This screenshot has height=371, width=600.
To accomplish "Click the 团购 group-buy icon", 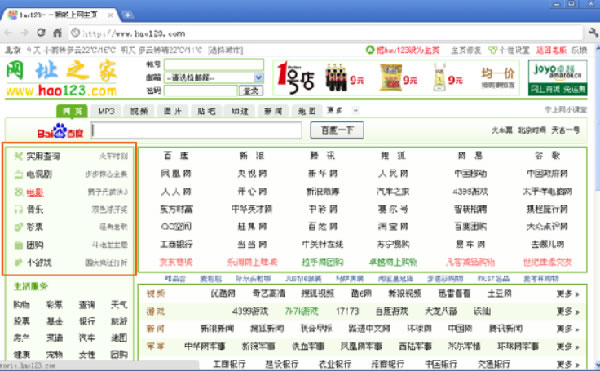I will click(18, 245).
